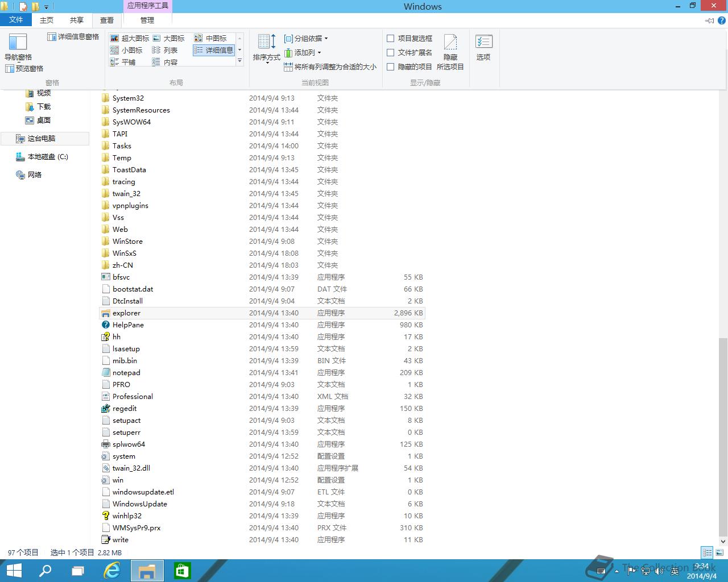Switch to the View ribbon tab
Screen dimensions: 728x582
pos(107,20)
